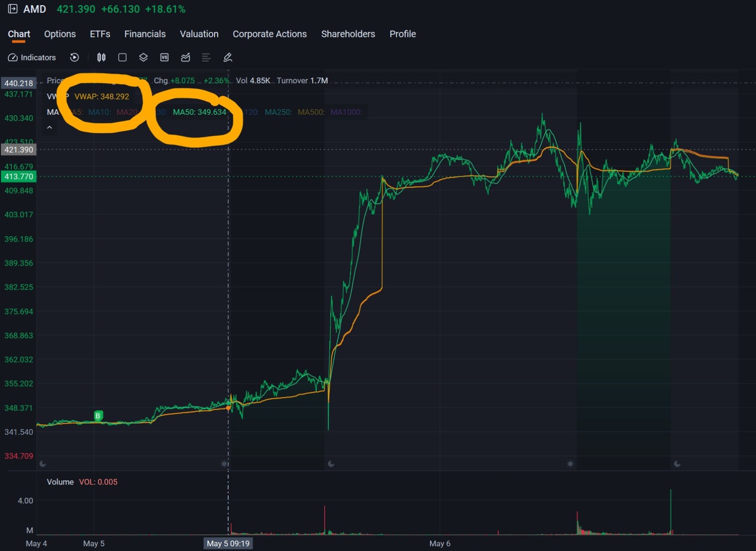This screenshot has width=756, height=551.
Task: Click the AMD ticker symbol
Action: tap(34, 9)
